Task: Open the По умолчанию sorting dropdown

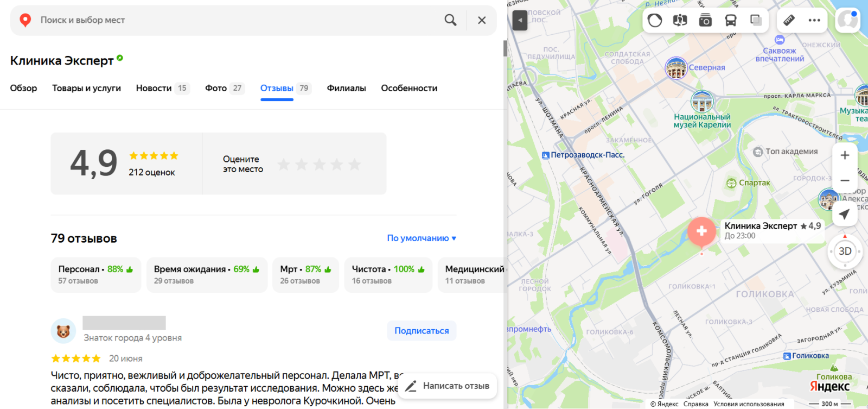Action: click(422, 238)
